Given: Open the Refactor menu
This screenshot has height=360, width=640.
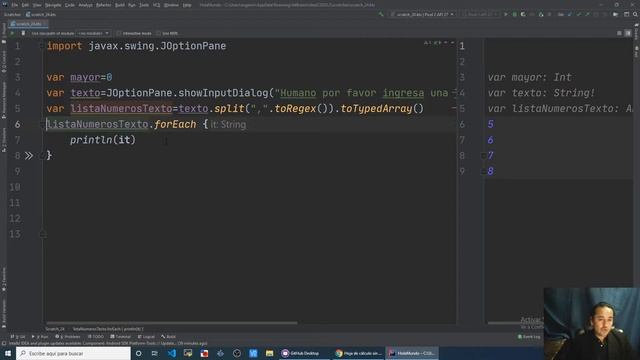Looking at the screenshot, I should tap(103, 5).
